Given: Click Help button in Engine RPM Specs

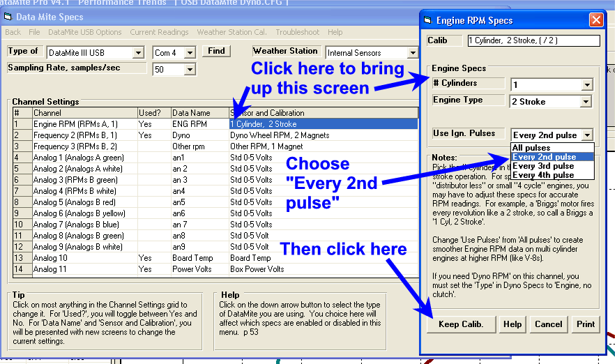Looking at the screenshot, I should (512, 324).
